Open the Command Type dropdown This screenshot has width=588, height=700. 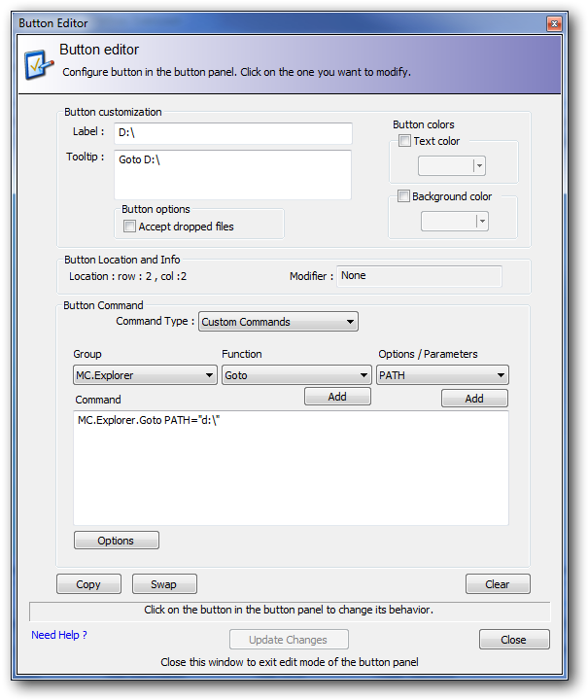coord(278,322)
